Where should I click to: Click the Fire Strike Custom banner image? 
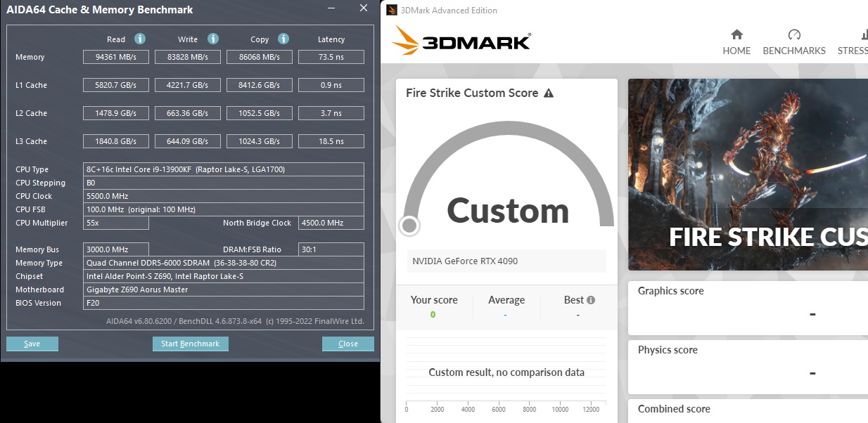point(748,174)
